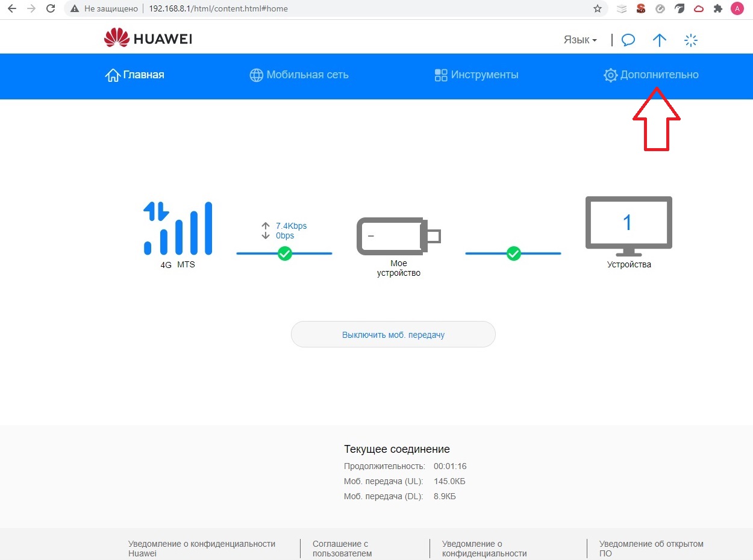Click the address bar URL
Viewport: 753px width, 560px height.
[219, 9]
